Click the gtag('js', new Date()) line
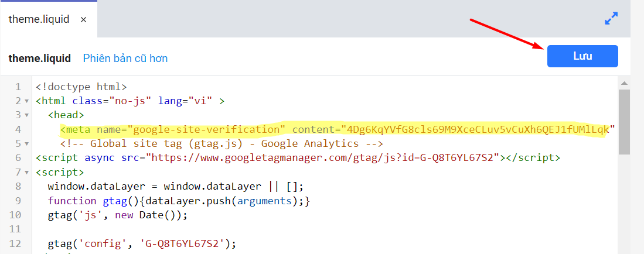 point(117,215)
